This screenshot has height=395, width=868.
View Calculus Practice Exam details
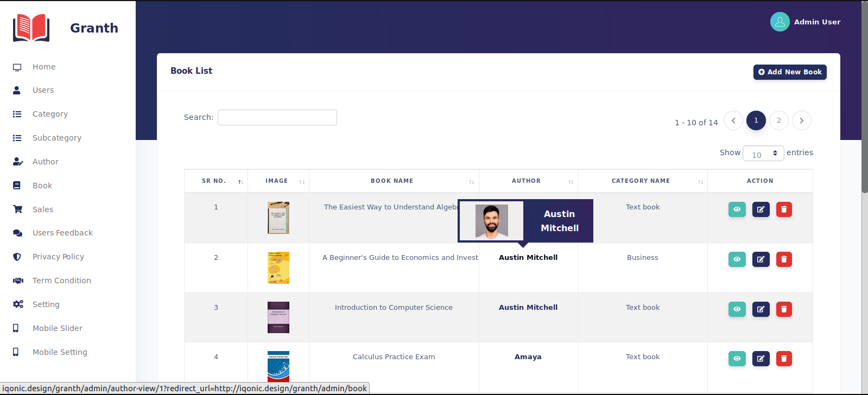tap(737, 359)
